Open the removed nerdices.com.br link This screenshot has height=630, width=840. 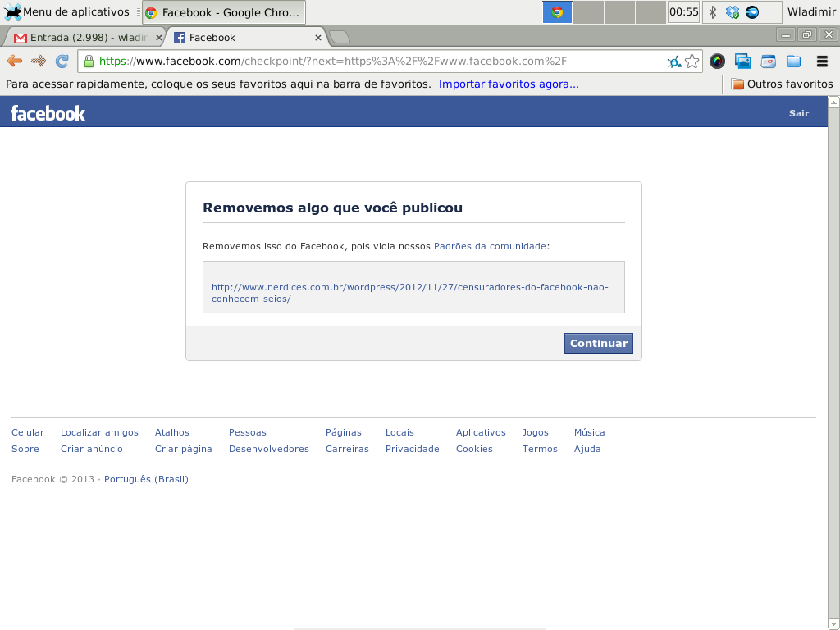pyautogui.click(x=410, y=293)
